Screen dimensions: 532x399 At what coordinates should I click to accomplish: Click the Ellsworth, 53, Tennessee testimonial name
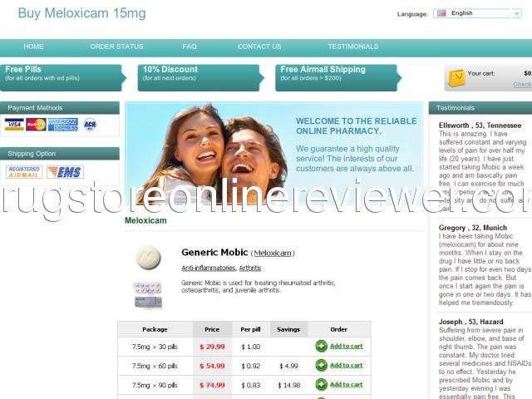coord(480,126)
